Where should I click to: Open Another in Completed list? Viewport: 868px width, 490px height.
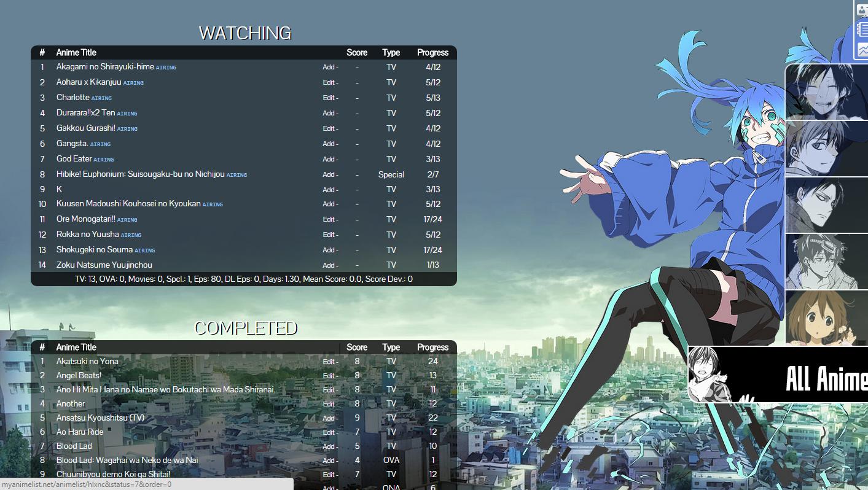(71, 403)
